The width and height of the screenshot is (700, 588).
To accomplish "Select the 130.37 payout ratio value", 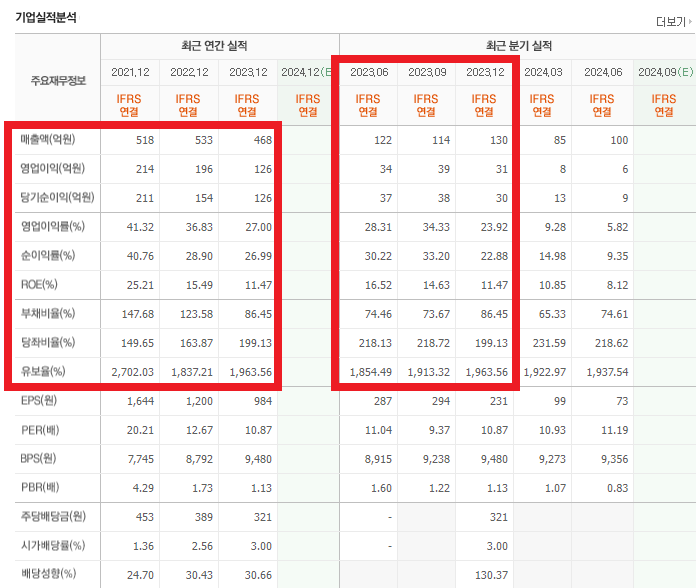I will pos(491,575).
